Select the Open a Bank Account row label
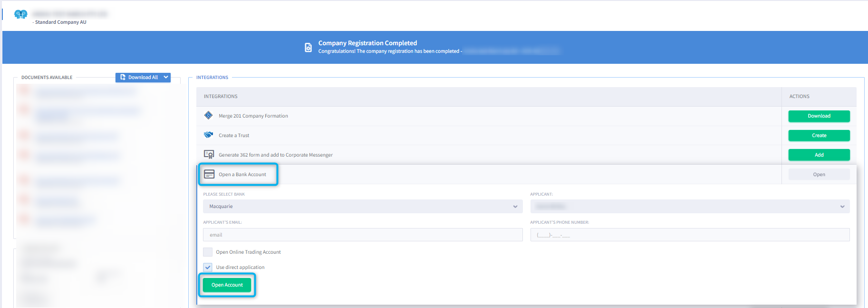The width and height of the screenshot is (868, 308). pyautogui.click(x=242, y=175)
